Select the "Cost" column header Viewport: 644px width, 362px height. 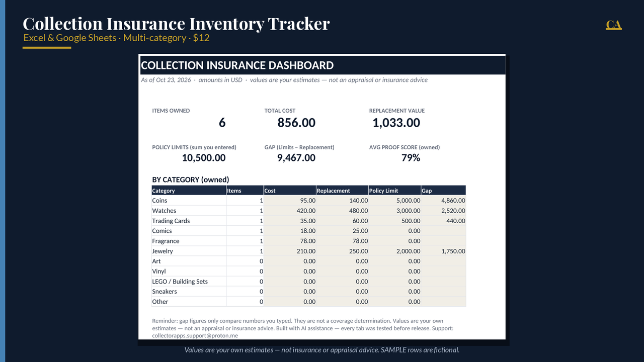290,191
